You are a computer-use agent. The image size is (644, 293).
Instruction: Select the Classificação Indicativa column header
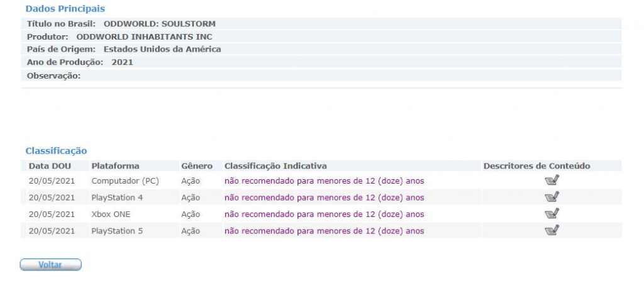click(275, 166)
